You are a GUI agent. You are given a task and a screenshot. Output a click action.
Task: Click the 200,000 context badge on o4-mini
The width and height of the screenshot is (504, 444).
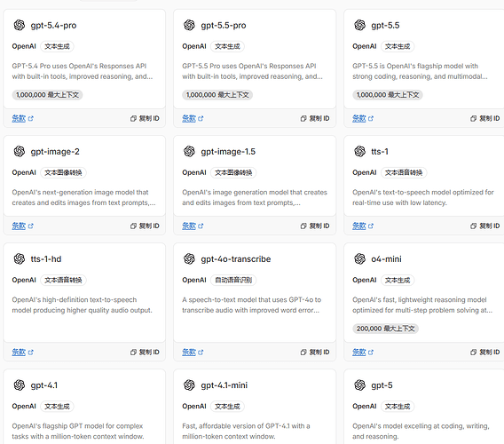pyautogui.click(x=385, y=329)
